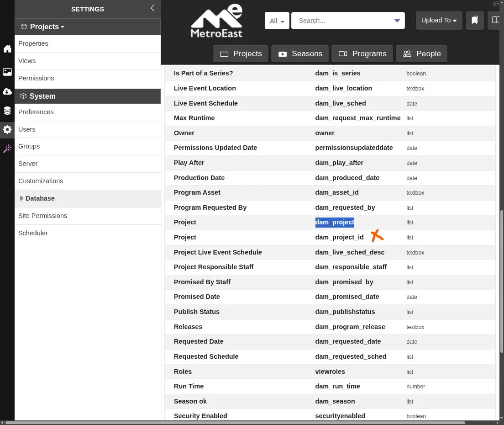
Task: Collapse the Settings panel with the arrow
Action: [152, 8]
